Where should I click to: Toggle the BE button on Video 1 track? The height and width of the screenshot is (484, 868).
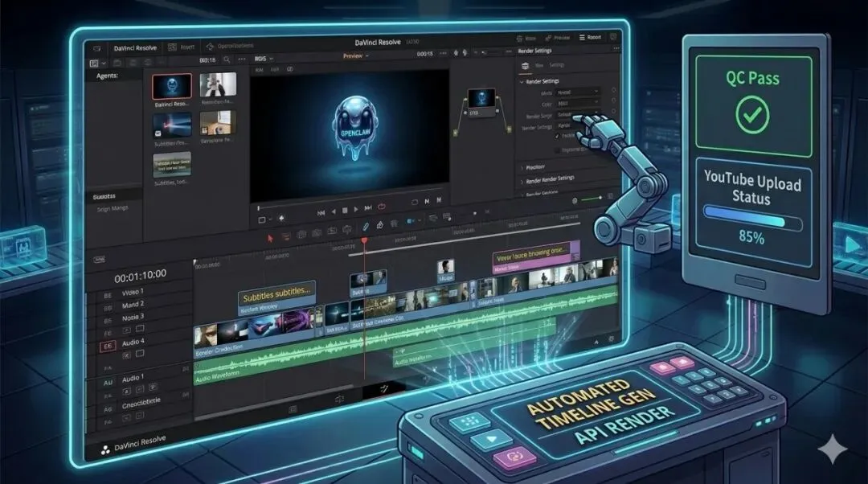108,296
